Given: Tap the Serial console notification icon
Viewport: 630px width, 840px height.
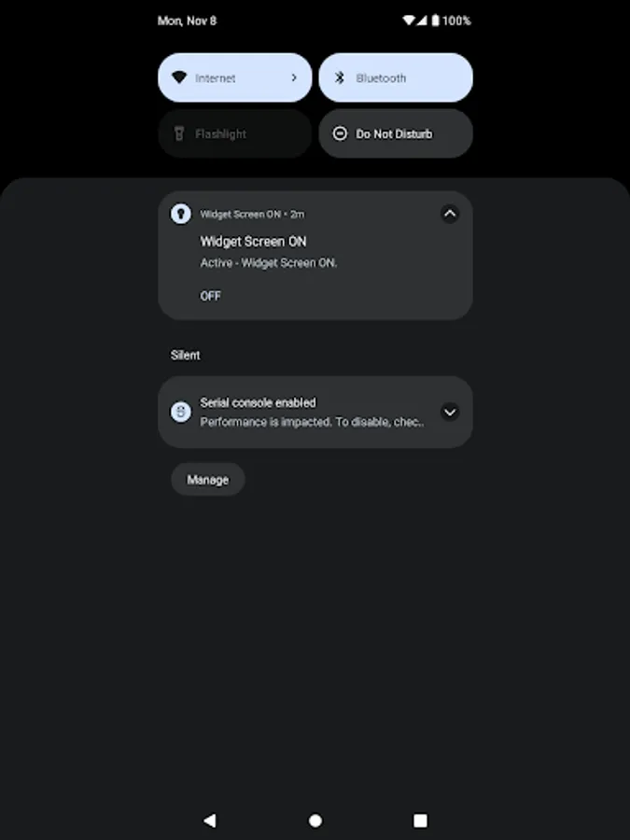Looking at the screenshot, I should coord(180,412).
